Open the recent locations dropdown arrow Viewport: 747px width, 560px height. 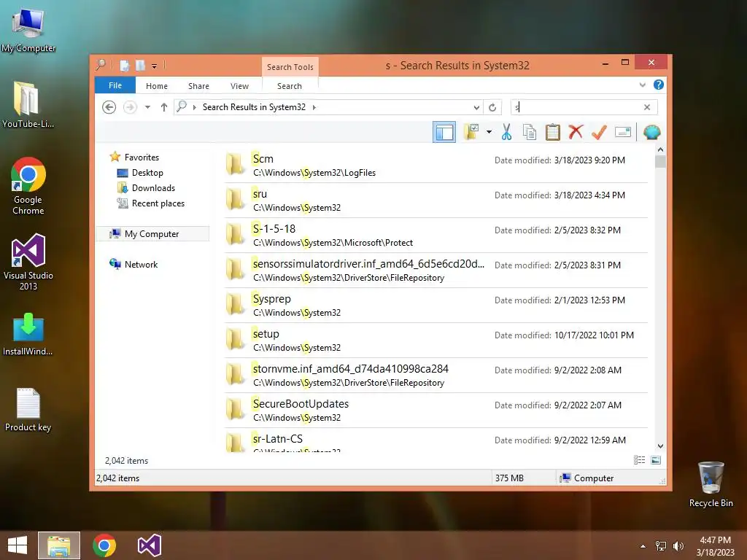point(147,107)
